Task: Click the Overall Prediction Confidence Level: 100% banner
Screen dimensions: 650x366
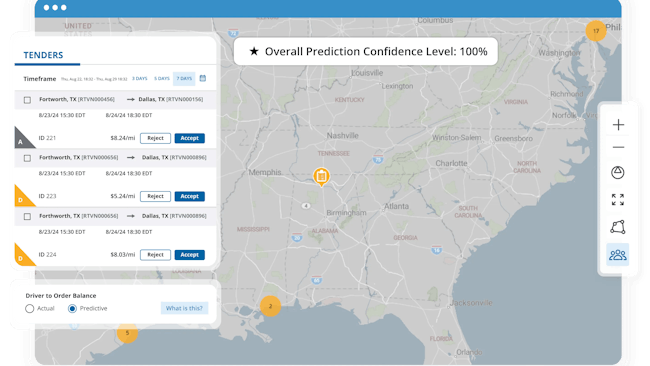Action: 366,51
